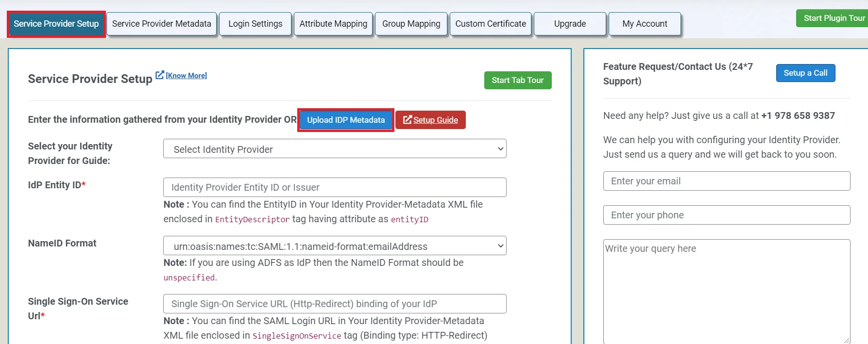This screenshot has height=344, width=868.
Task: Select the Service Provider Setup tab
Action: 56,24
